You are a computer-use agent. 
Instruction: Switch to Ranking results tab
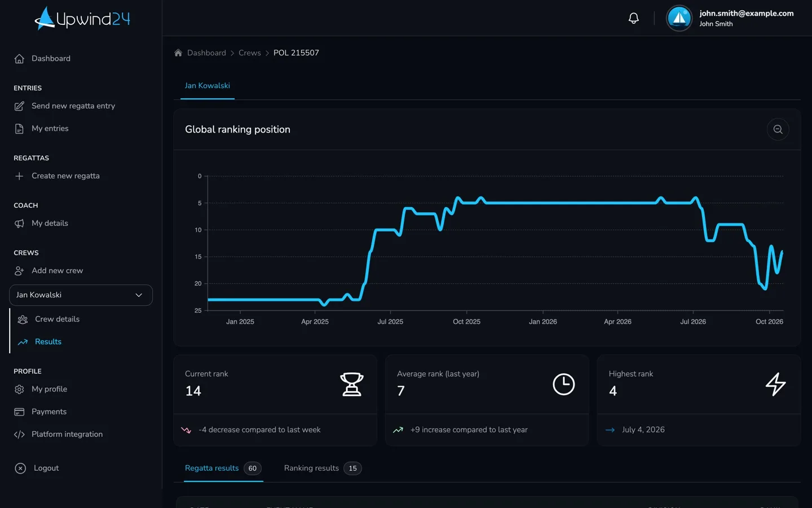[x=323, y=468]
